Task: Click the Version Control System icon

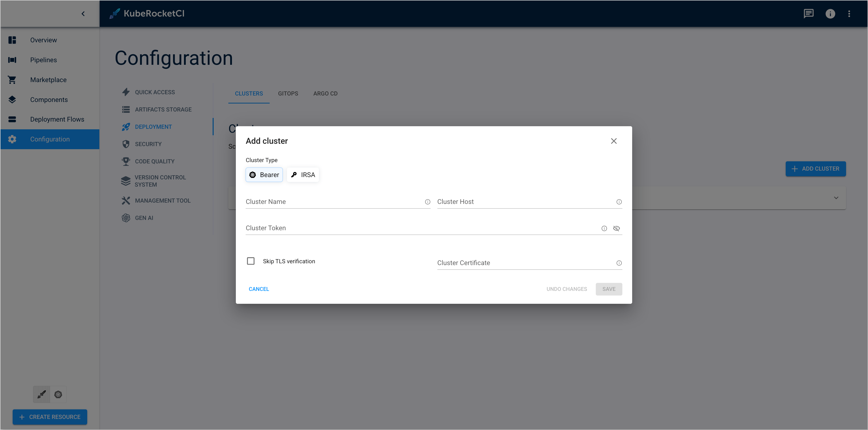Action: point(126,181)
